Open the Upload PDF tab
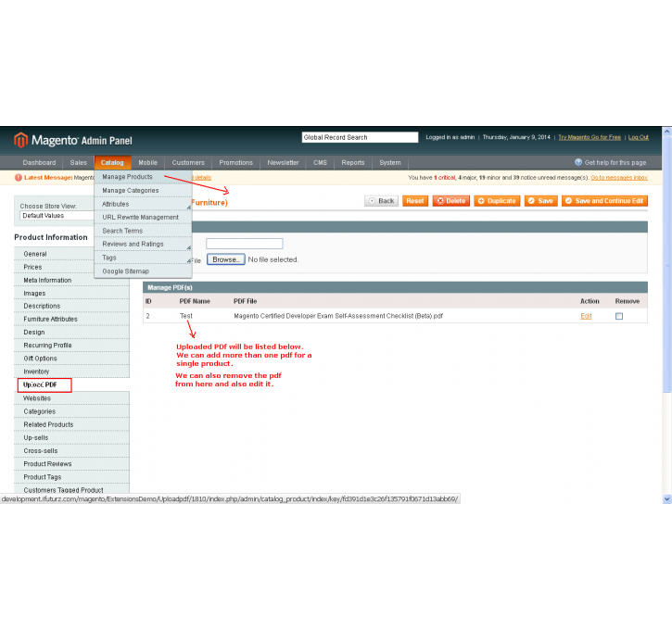 (44, 384)
